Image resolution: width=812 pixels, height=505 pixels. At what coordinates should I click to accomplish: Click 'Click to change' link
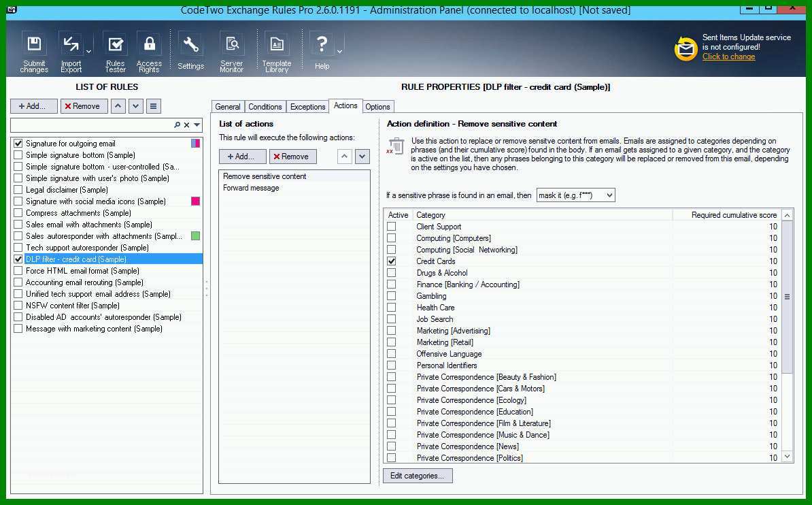coord(728,56)
